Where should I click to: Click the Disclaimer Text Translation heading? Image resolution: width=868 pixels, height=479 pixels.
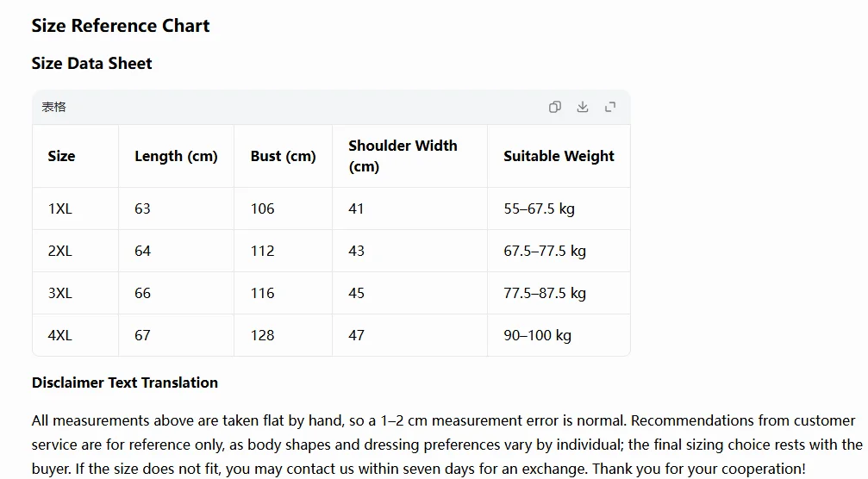(124, 383)
